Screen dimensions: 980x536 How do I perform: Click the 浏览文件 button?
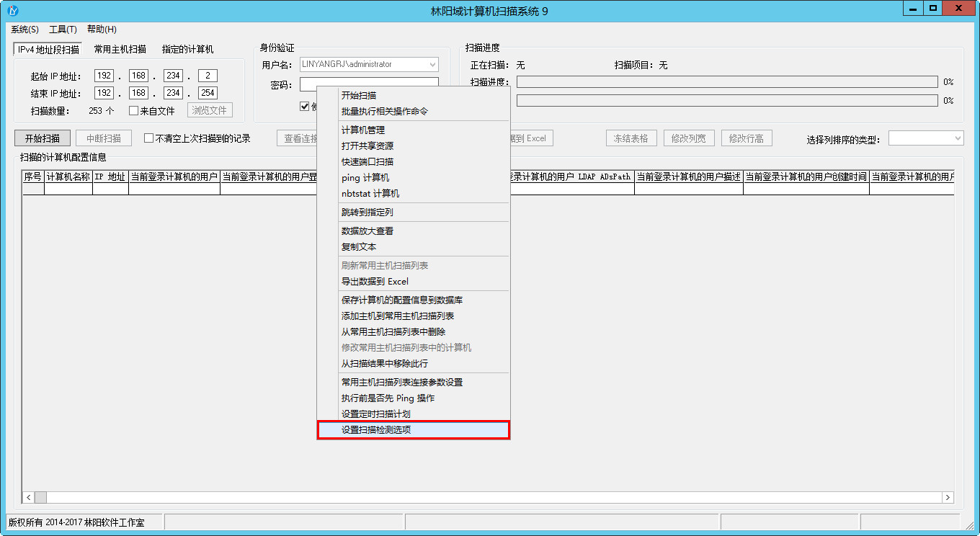210,110
